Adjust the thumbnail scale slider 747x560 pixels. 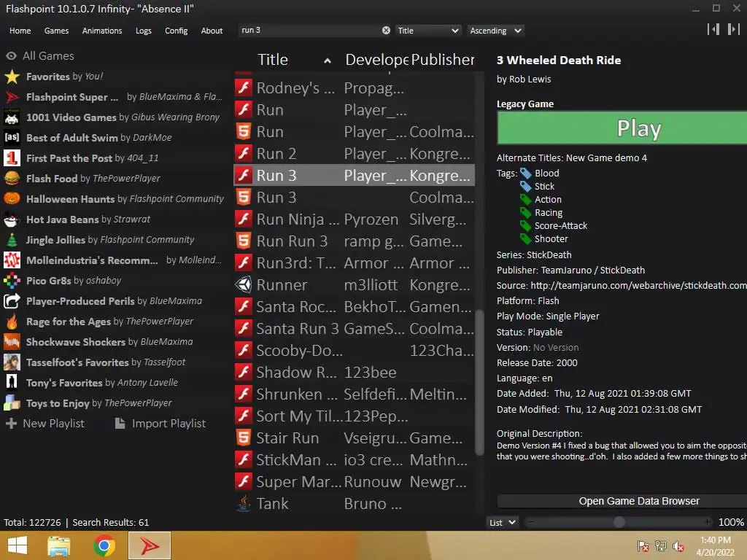pos(619,522)
